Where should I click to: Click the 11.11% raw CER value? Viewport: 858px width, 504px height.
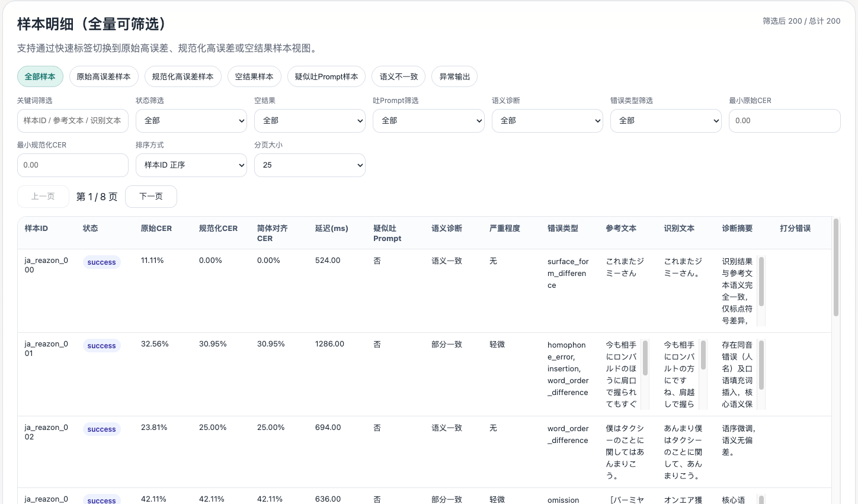pos(152,261)
